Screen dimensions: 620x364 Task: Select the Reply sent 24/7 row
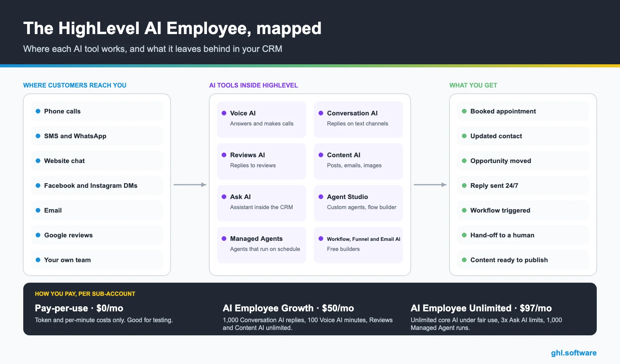(523, 185)
